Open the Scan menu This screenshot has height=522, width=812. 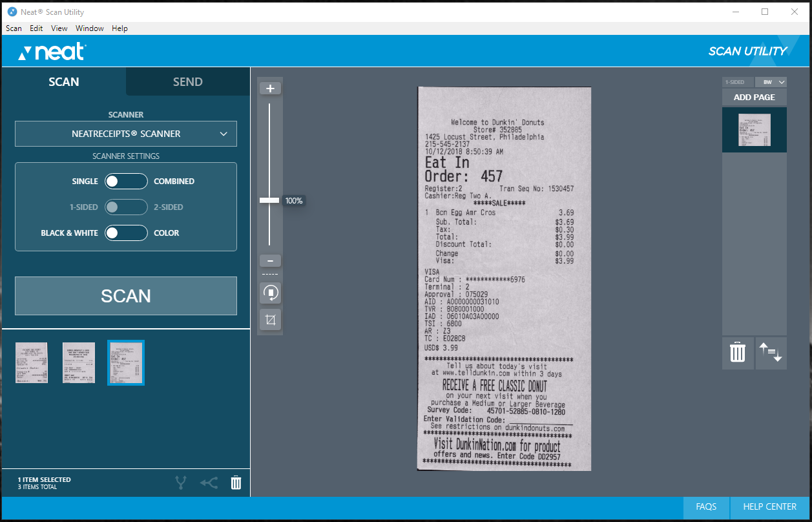coord(14,28)
